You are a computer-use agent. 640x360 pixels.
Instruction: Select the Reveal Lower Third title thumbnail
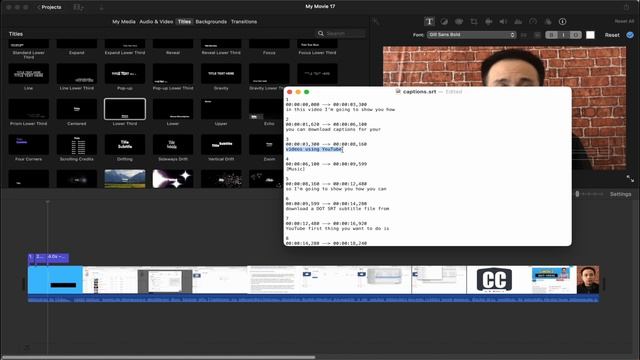[221, 44]
